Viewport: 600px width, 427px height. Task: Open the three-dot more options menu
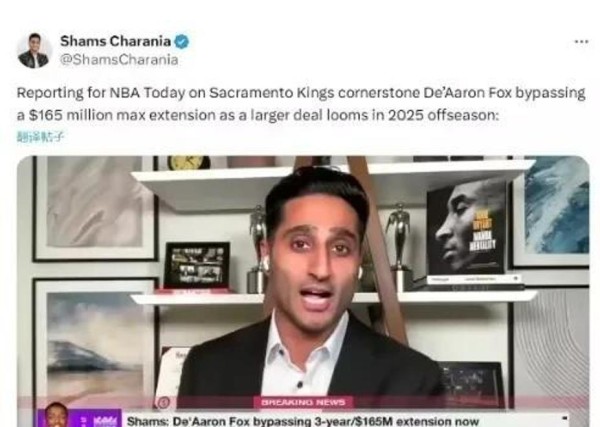[x=581, y=41]
